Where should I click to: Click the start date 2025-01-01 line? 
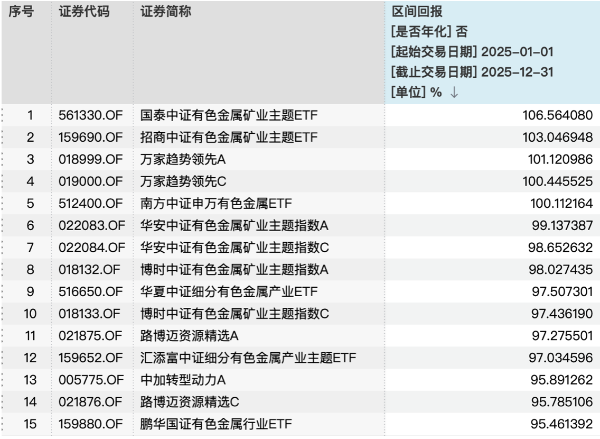(x=472, y=52)
